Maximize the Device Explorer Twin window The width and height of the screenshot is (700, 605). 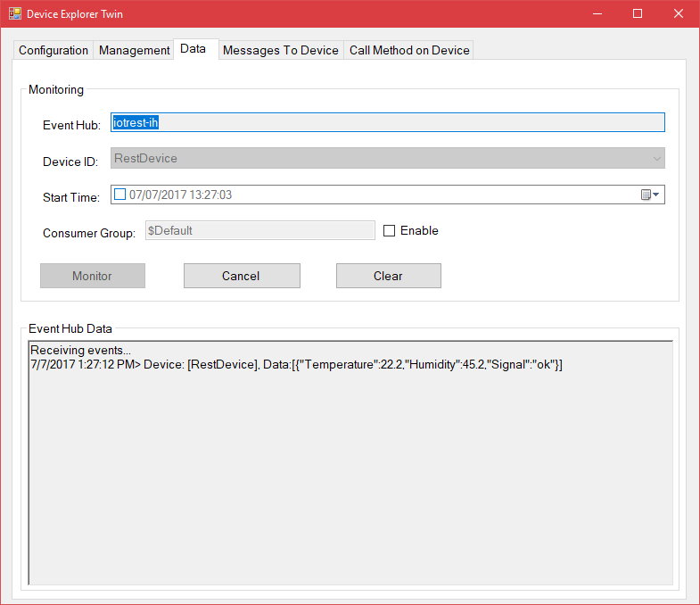tap(638, 14)
